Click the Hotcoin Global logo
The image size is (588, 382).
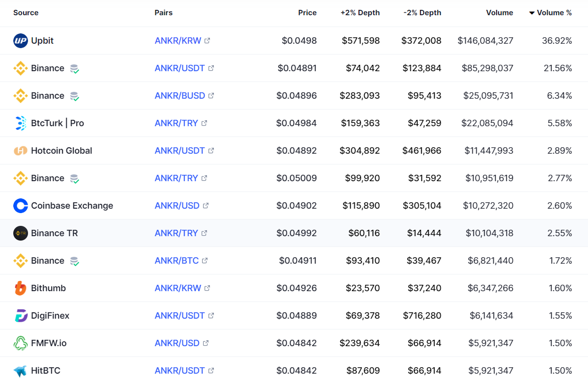(20, 151)
